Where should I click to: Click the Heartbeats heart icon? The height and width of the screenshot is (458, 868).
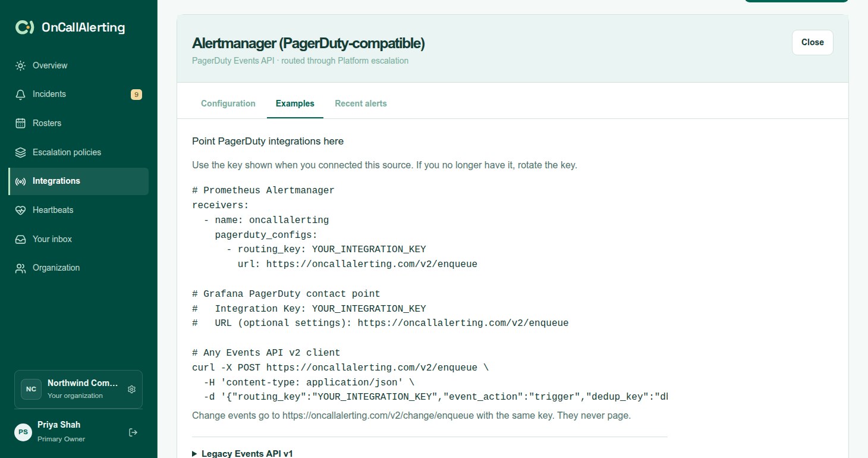pyautogui.click(x=21, y=210)
